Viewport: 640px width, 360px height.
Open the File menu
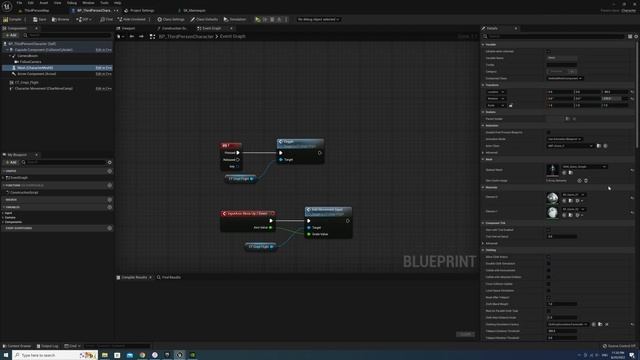(19, 3)
